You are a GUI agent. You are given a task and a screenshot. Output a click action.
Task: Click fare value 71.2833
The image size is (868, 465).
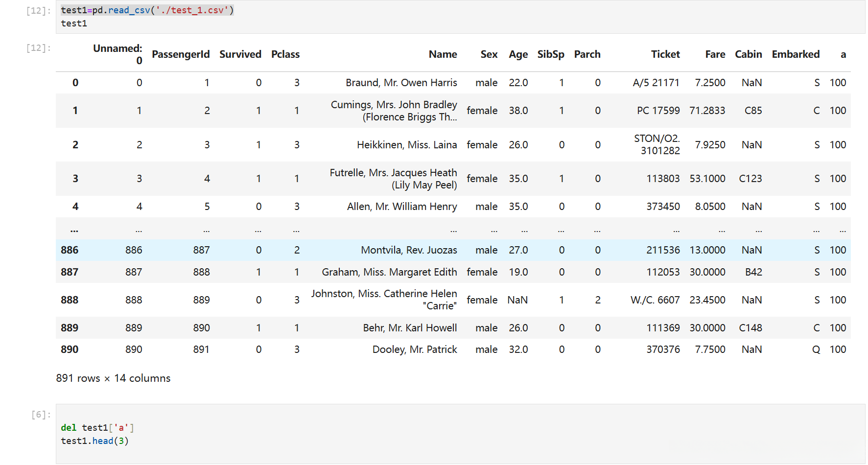tap(707, 111)
